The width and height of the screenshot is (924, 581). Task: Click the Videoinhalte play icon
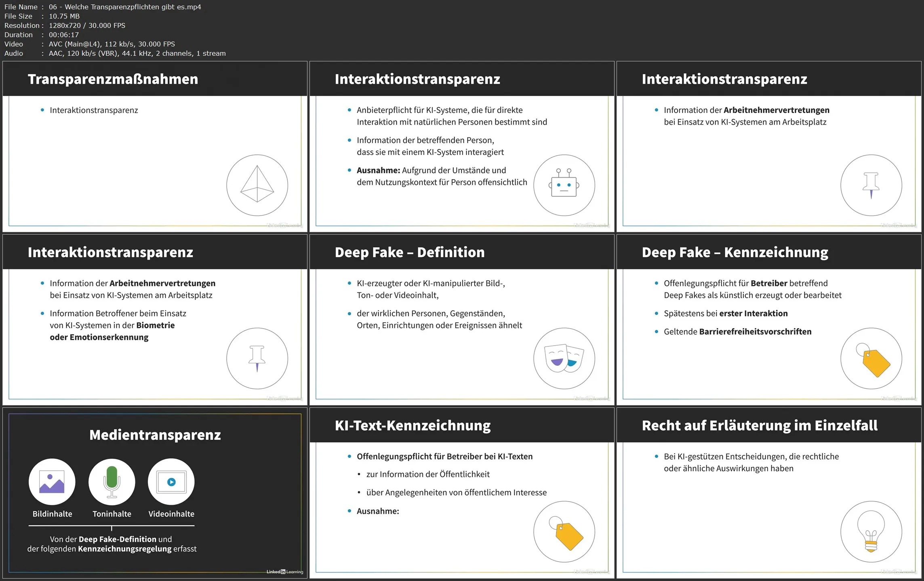coord(171,482)
